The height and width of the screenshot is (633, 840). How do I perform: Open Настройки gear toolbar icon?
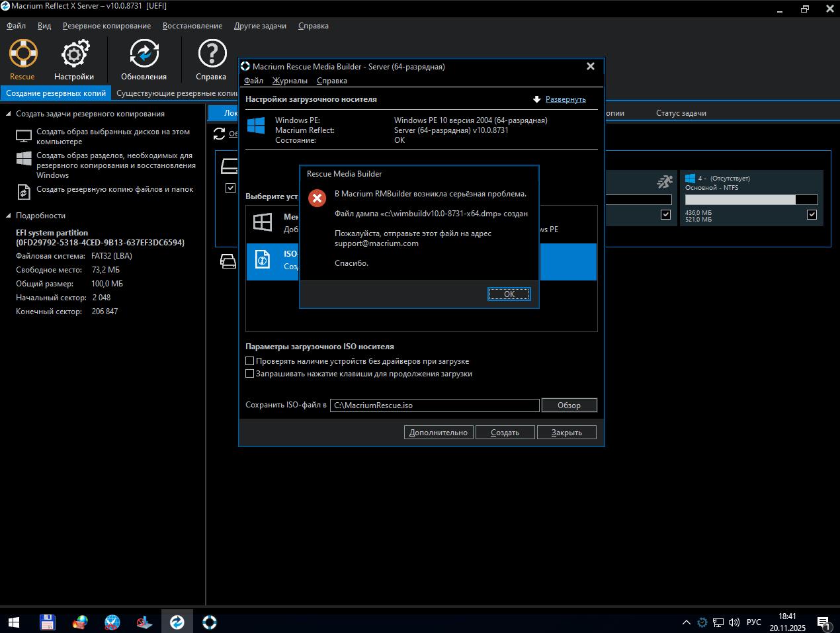click(75, 54)
